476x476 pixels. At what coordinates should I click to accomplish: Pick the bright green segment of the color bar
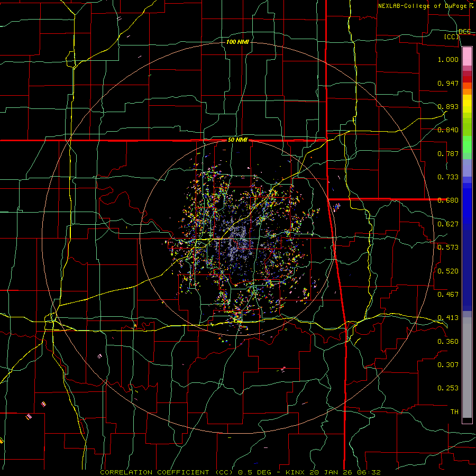[x=467, y=145]
